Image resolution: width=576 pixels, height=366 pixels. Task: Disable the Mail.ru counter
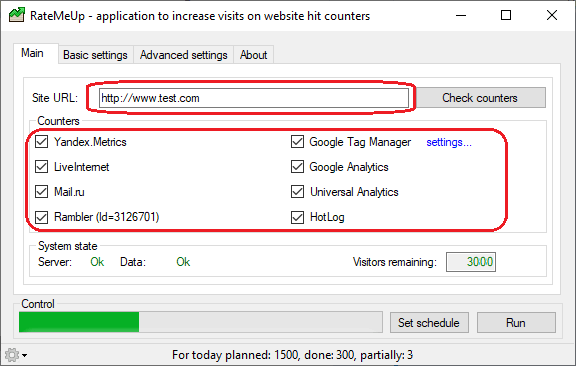coord(42,192)
